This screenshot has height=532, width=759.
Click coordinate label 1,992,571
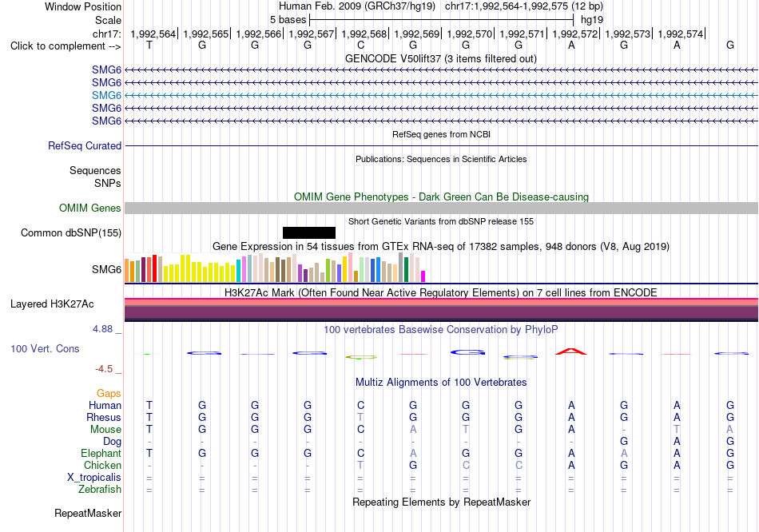tap(523, 34)
